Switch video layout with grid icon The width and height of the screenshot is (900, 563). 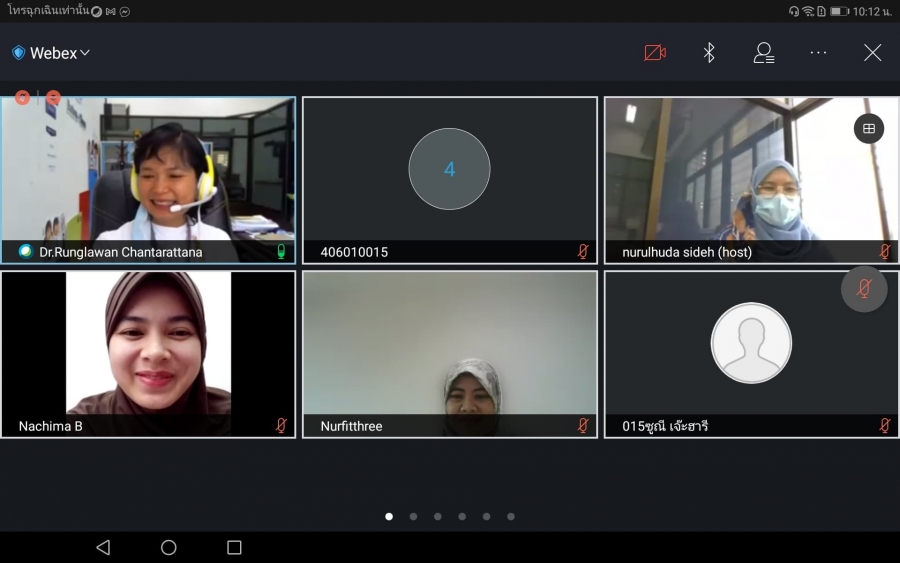tap(868, 128)
